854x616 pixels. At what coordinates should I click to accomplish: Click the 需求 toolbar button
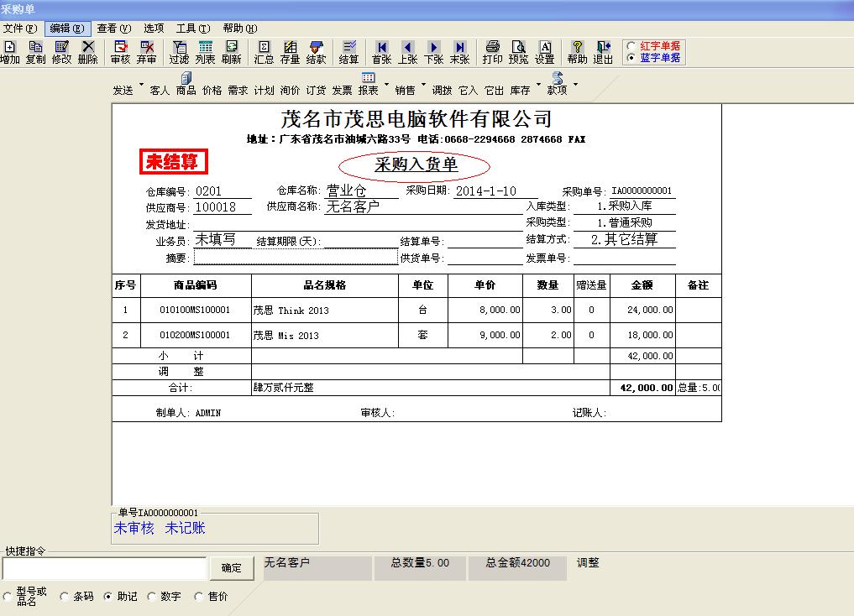click(238, 90)
